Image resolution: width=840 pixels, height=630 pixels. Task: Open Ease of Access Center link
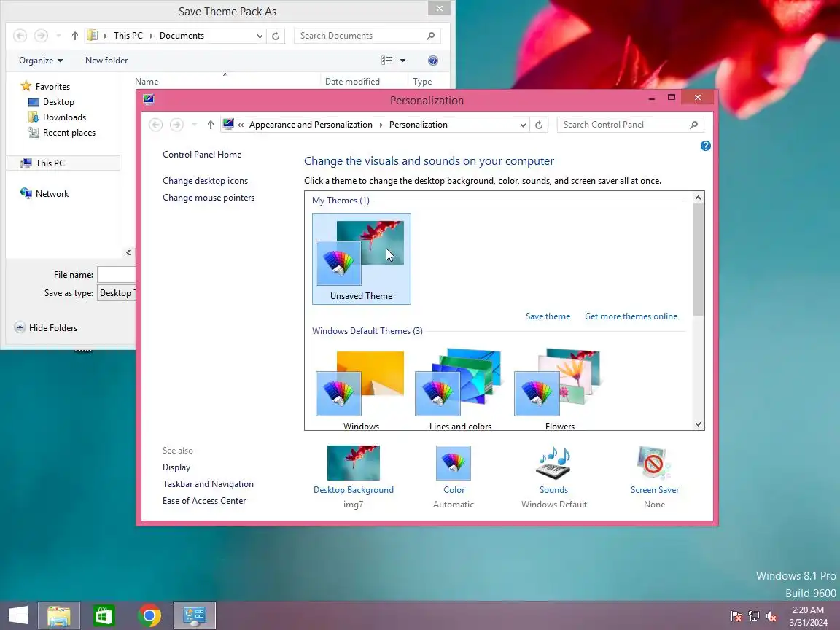(x=204, y=501)
